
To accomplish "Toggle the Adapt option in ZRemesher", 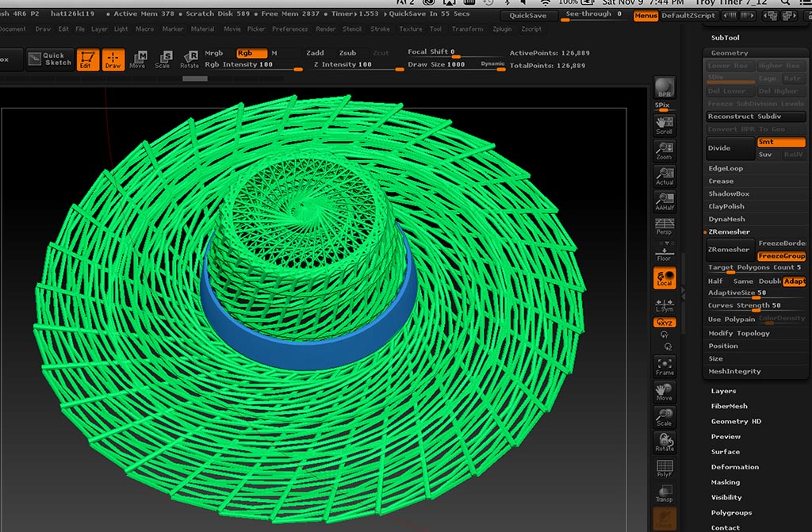I will [795, 281].
